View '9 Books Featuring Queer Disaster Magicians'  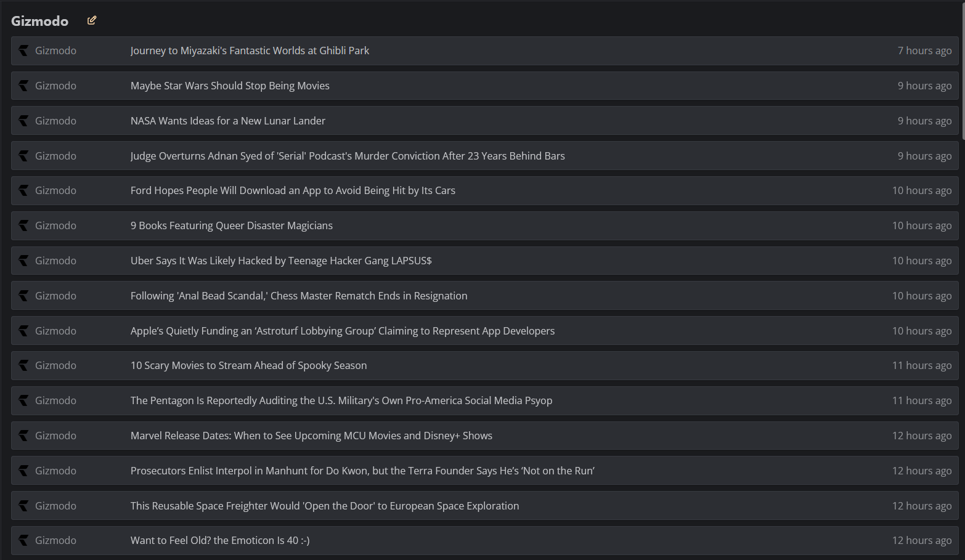pos(232,225)
